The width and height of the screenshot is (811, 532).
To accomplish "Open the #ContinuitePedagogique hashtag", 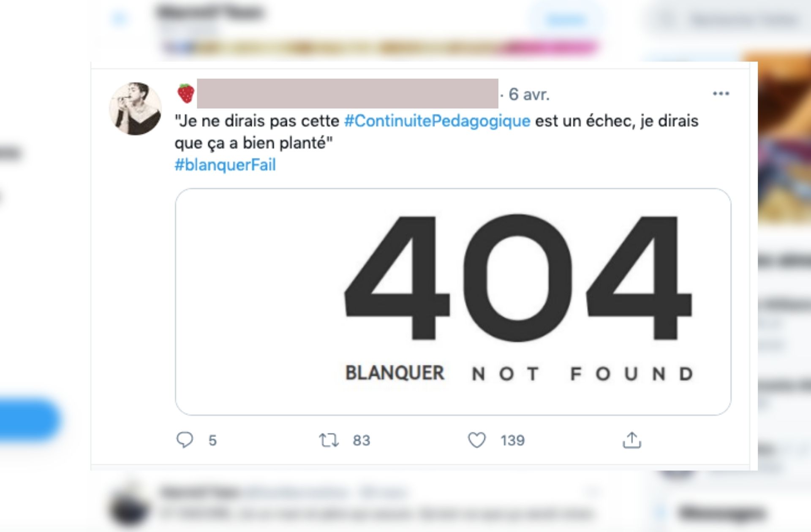I will [437, 121].
